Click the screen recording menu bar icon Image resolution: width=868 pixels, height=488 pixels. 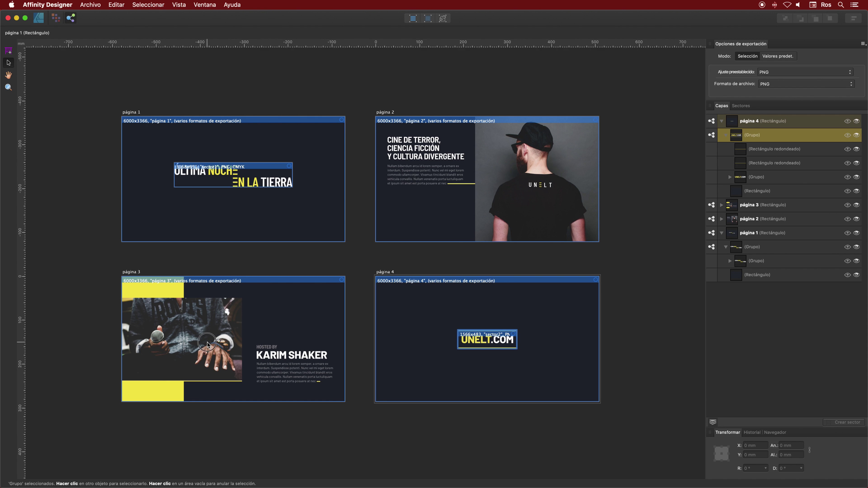coord(762,5)
